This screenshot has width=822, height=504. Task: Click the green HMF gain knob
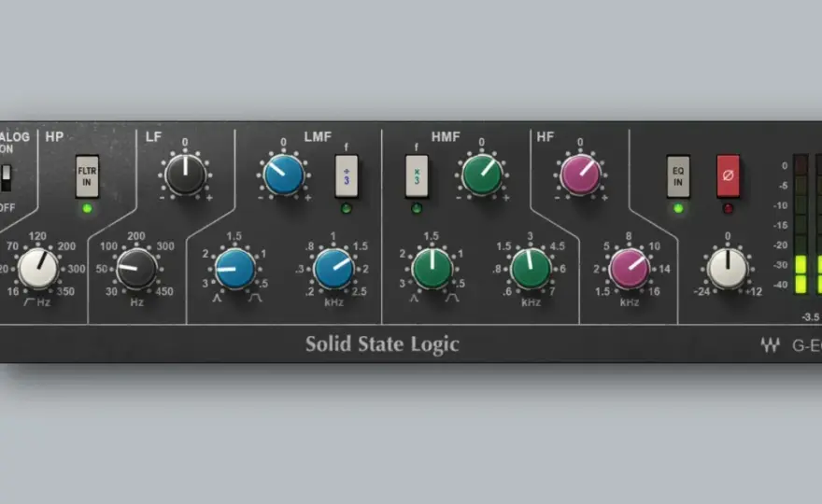(x=482, y=175)
